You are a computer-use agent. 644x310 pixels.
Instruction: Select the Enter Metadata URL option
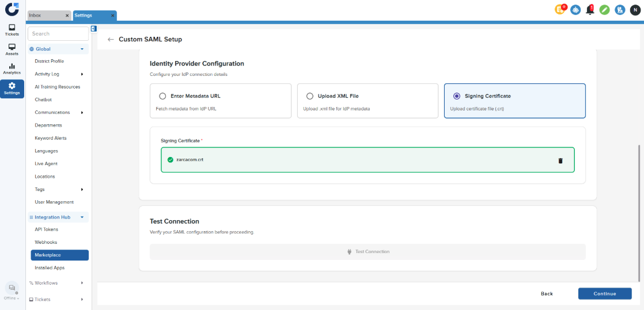click(x=162, y=96)
